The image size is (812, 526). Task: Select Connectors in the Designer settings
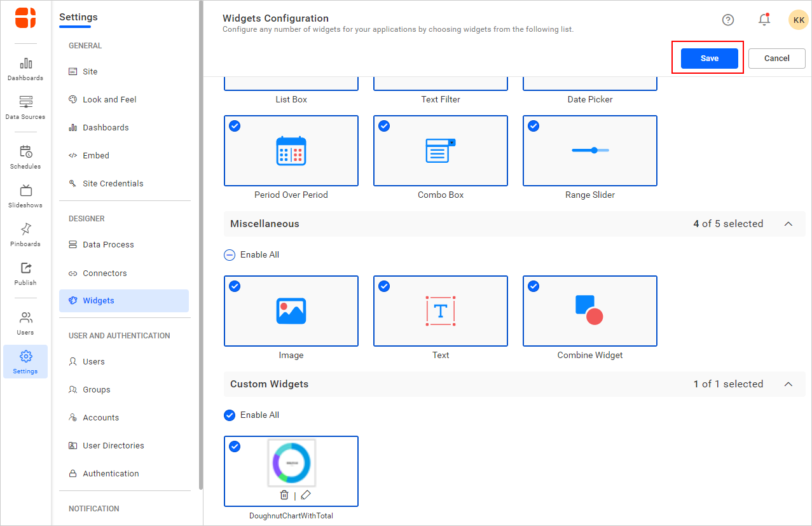point(105,273)
